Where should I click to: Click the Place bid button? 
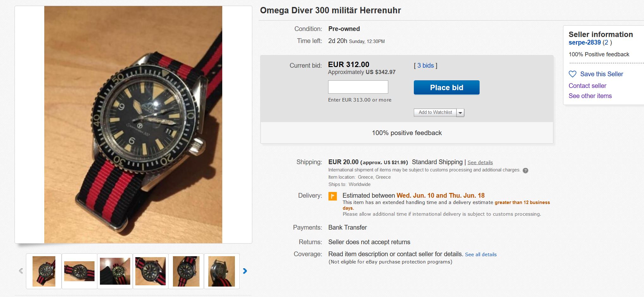(x=446, y=88)
